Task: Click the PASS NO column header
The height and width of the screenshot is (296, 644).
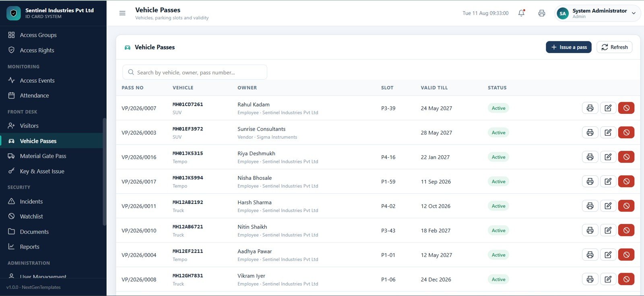Action: tap(132, 88)
